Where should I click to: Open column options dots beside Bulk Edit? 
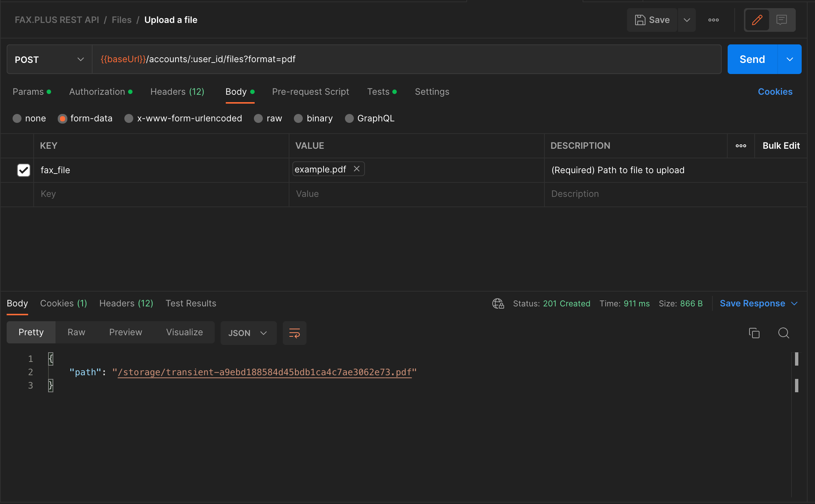click(741, 146)
